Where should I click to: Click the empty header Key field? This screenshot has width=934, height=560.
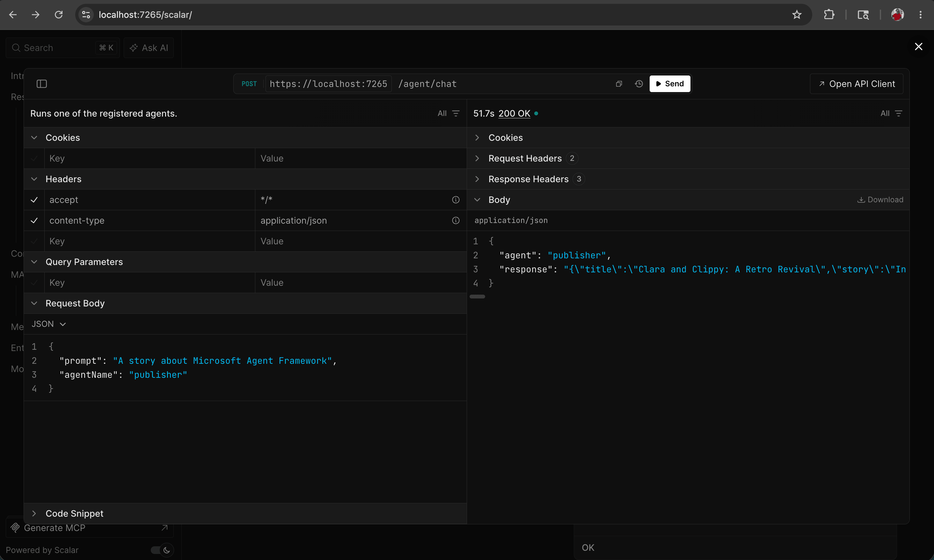tap(150, 241)
